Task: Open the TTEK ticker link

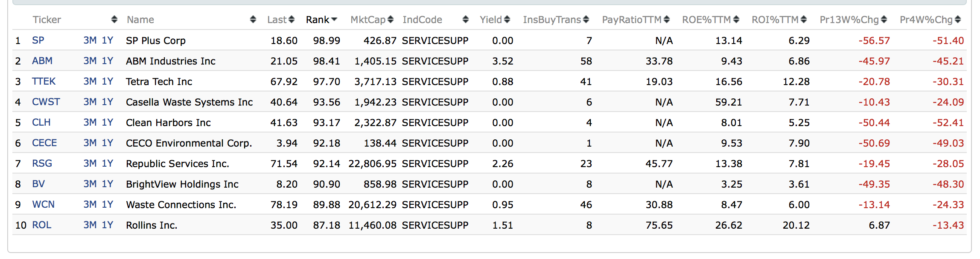Action: click(x=44, y=82)
